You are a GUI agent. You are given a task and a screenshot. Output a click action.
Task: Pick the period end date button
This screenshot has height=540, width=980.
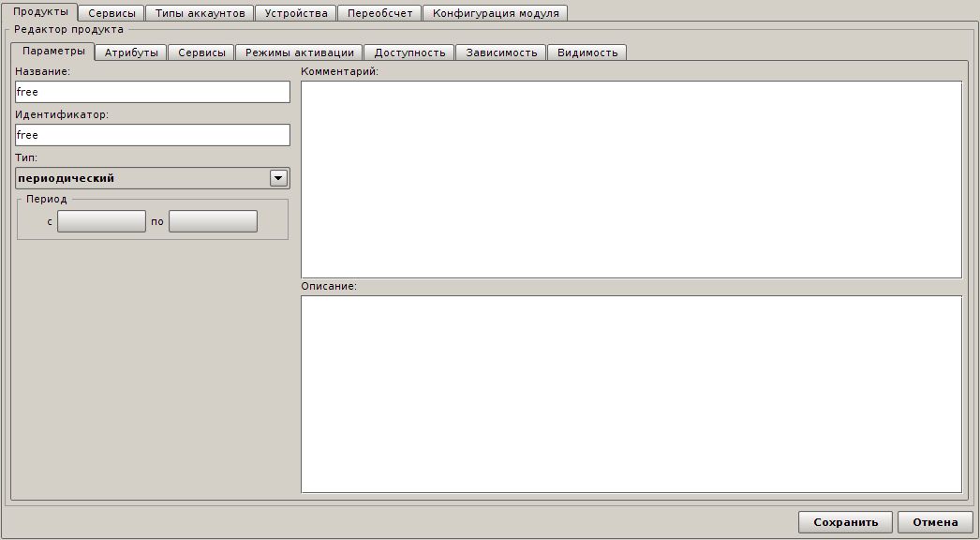pos(213,221)
